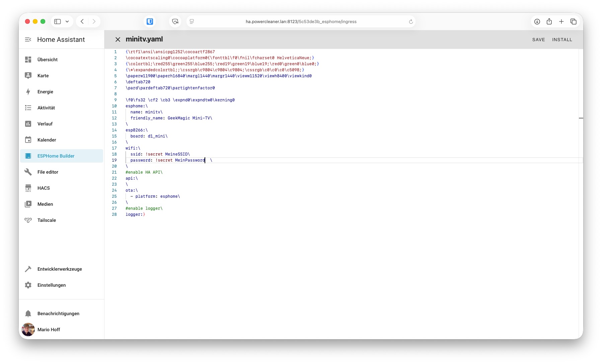This screenshot has width=602, height=364.
Task: Expand the Safari sidebar dropdown chevron
Action: pyautogui.click(x=67, y=21)
